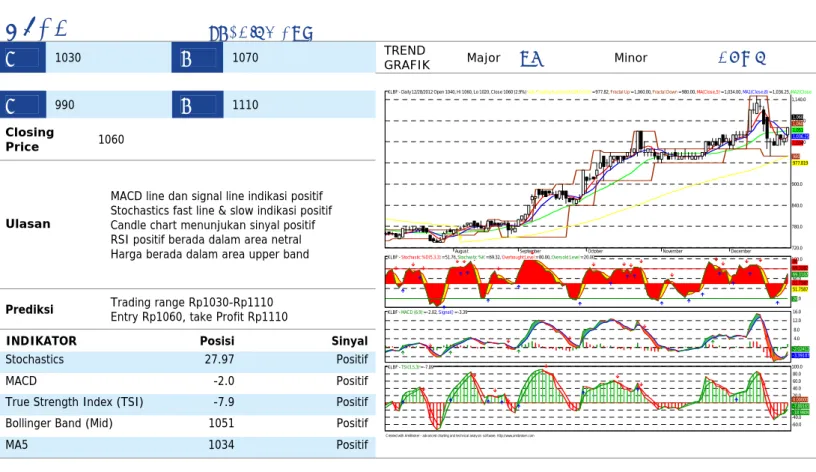Click the September label on chart axis
The image size is (816, 472).
click(530, 251)
